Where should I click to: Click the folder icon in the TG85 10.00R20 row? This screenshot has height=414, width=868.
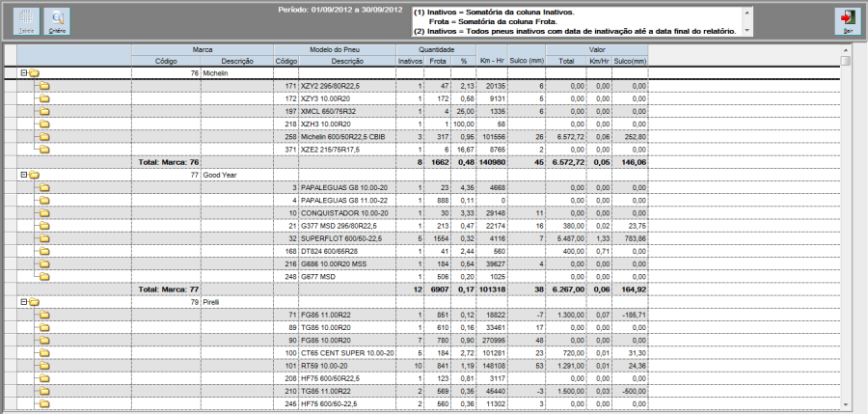click(x=44, y=327)
